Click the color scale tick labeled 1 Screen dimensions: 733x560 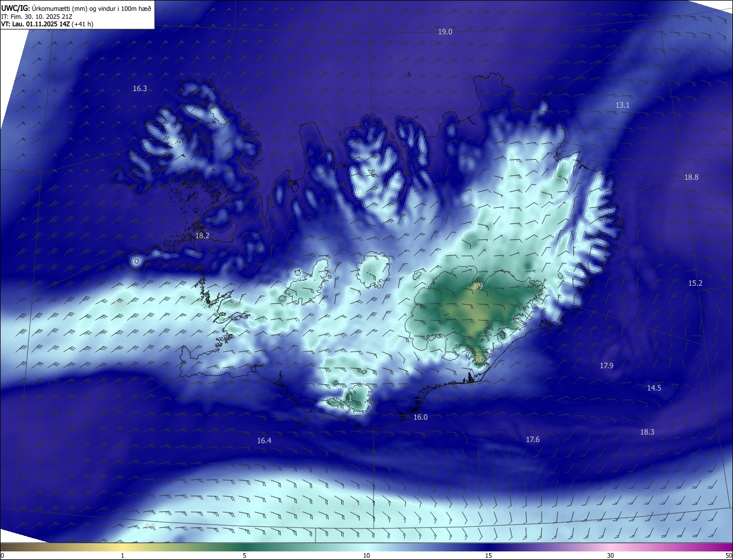123,555
